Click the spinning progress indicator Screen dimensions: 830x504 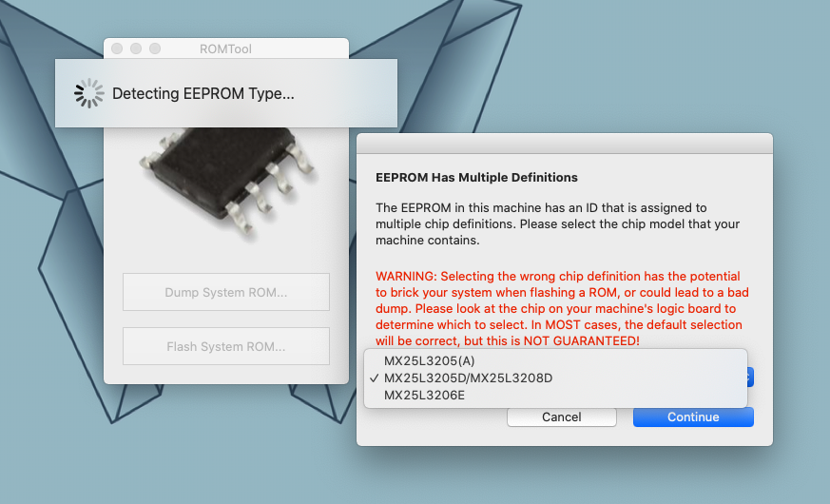(x=89, y=94)
